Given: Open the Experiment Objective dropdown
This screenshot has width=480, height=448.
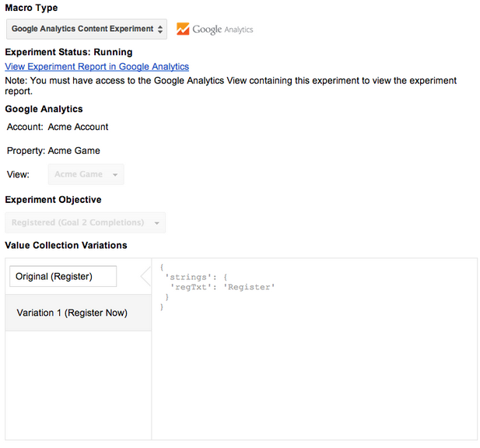Looking at the screenshot, I should [86, 222].
